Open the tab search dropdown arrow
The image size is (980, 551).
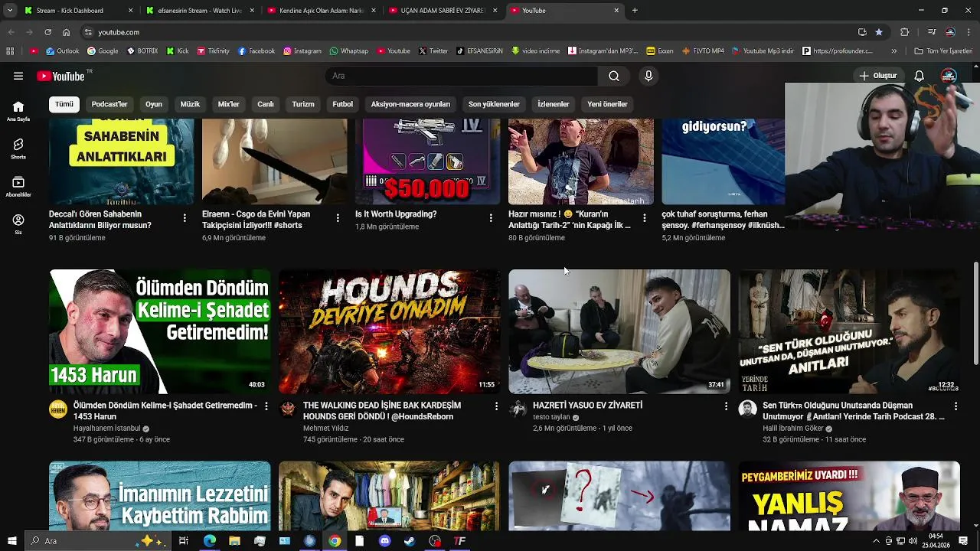[x=10, y=10]
